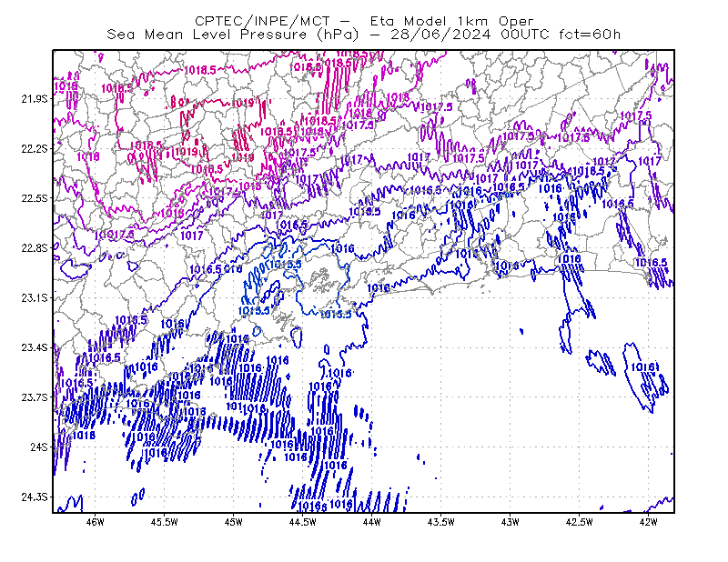This screenshot has height=562, width=728.
Task: Click the fct=60h forecast text
Action: coord(590,35)
